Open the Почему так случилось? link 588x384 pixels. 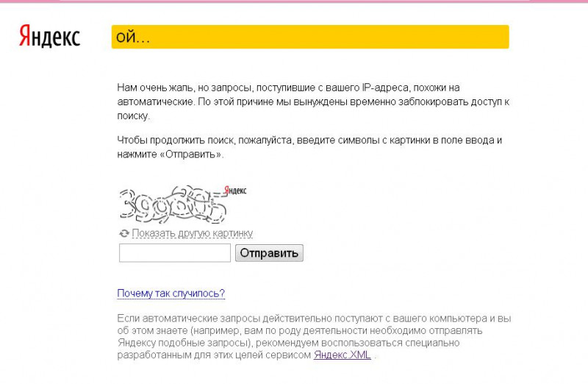[x=171, y=294]
